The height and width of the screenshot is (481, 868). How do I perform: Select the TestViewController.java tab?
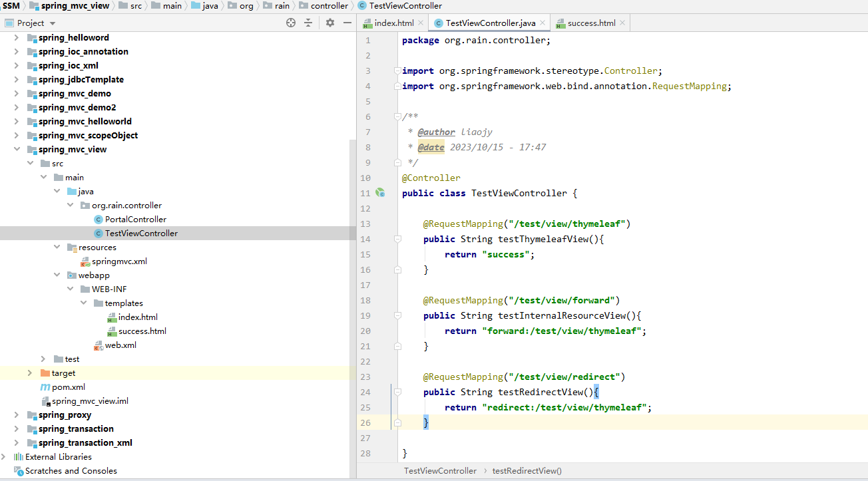pyautogui.click(x=491, y=23)
